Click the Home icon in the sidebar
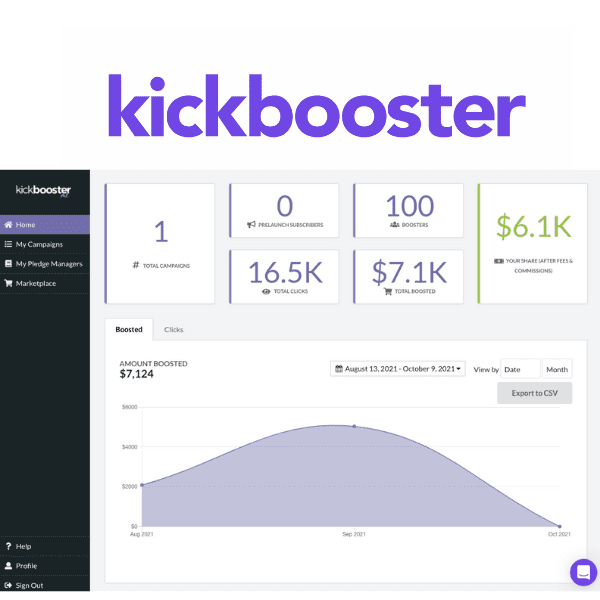The width and height of the screenshot is (600, 600). 8,225
